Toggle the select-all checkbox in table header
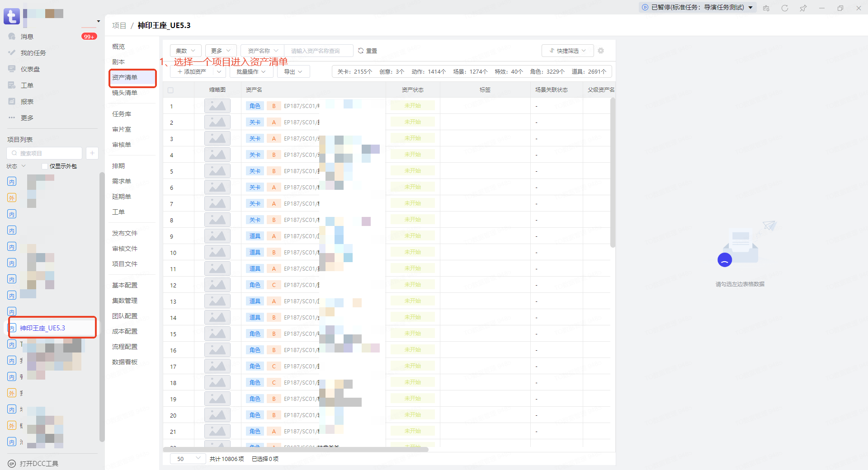Viewport: 868px width, 470px height. tap(170, 90)
